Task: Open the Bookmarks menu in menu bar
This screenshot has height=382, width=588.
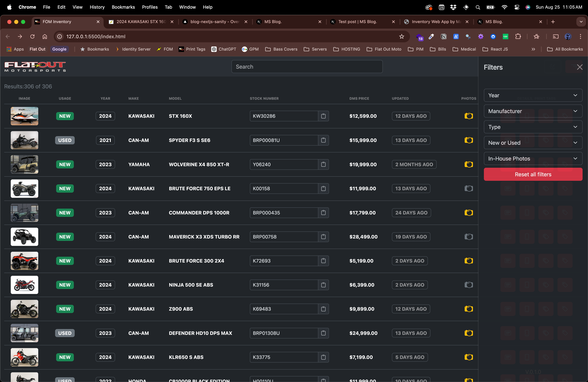Action: pyautogui.click(x=123, y=7)
